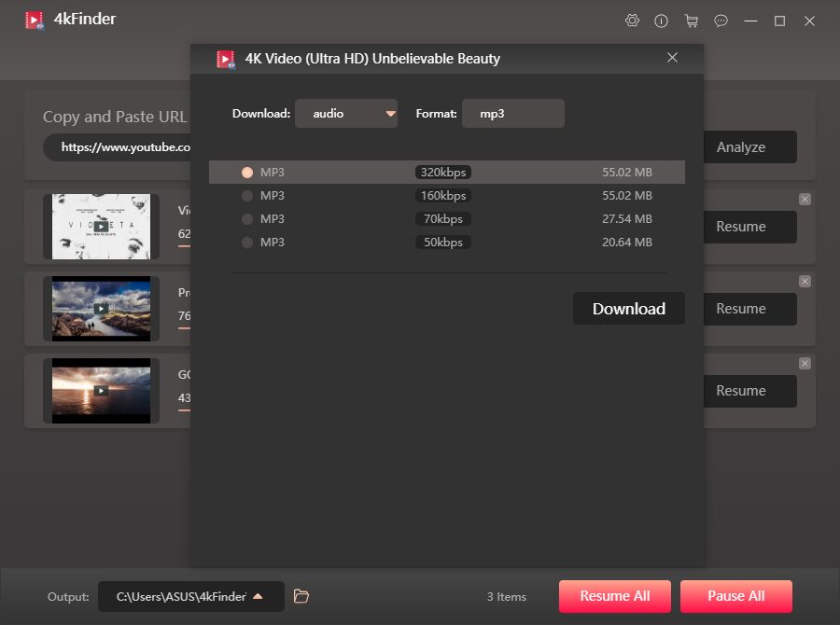Open the feedback chat bubble icon

pyautogui.click(x=721, y=21)
